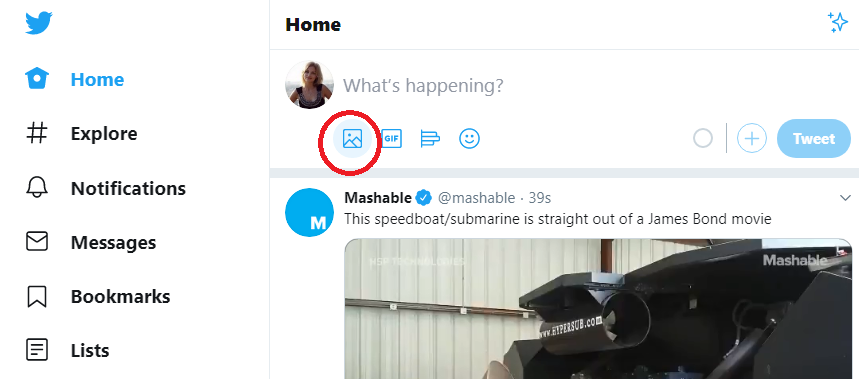
Task: Click the sparkle top Tweets icon
Action: (x=838, y=23)
